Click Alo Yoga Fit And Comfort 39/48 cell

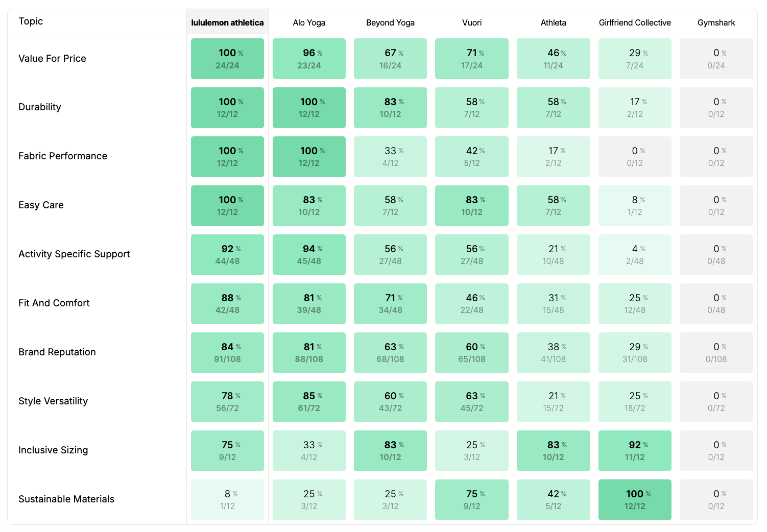(309, 304)
